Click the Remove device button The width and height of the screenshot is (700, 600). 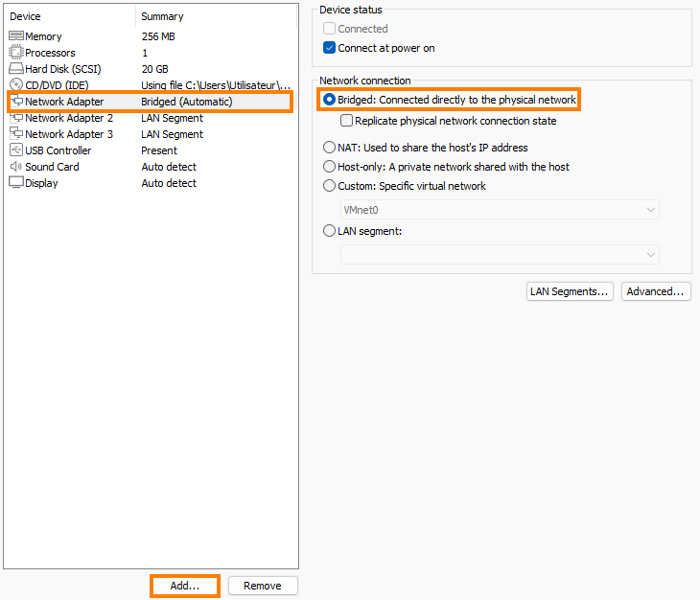[x=263, y=586]
